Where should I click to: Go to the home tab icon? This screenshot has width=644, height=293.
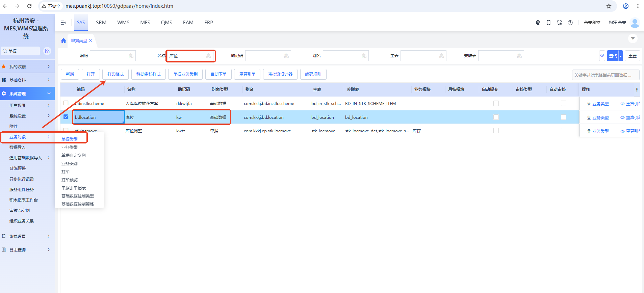click(63, 41)
